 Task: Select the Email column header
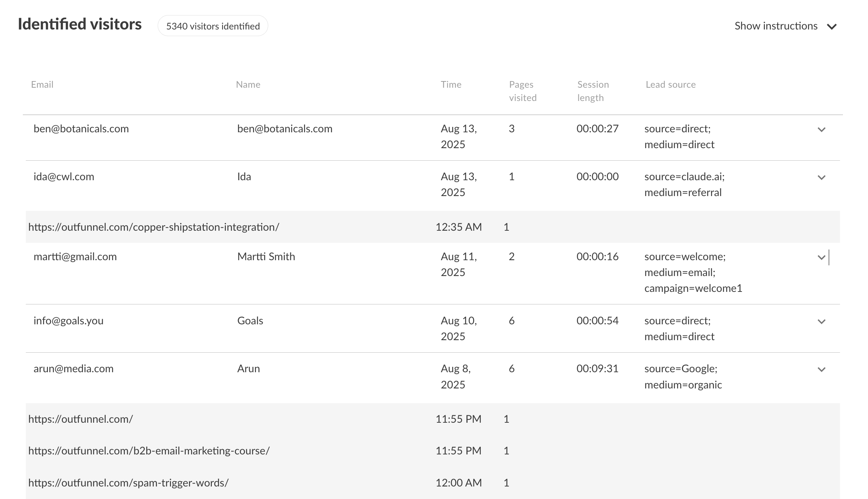click(42, 84)
